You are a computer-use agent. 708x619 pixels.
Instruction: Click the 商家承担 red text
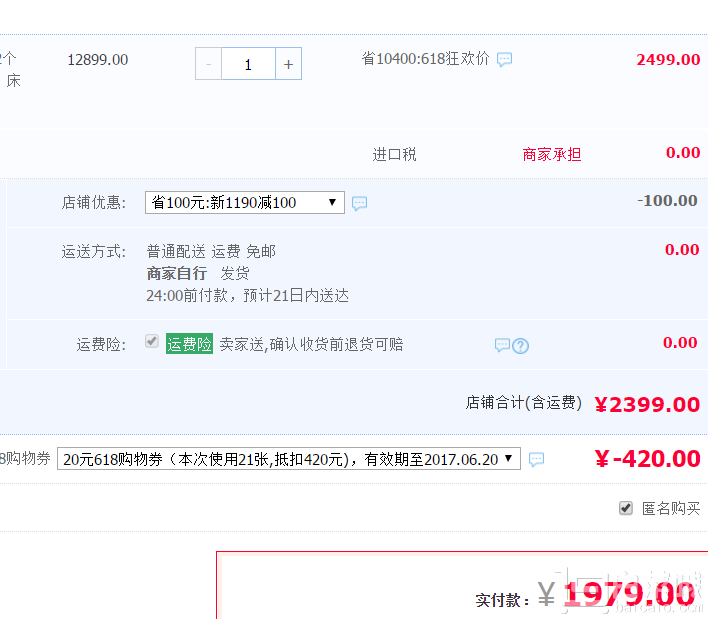(x=551, y=154)
